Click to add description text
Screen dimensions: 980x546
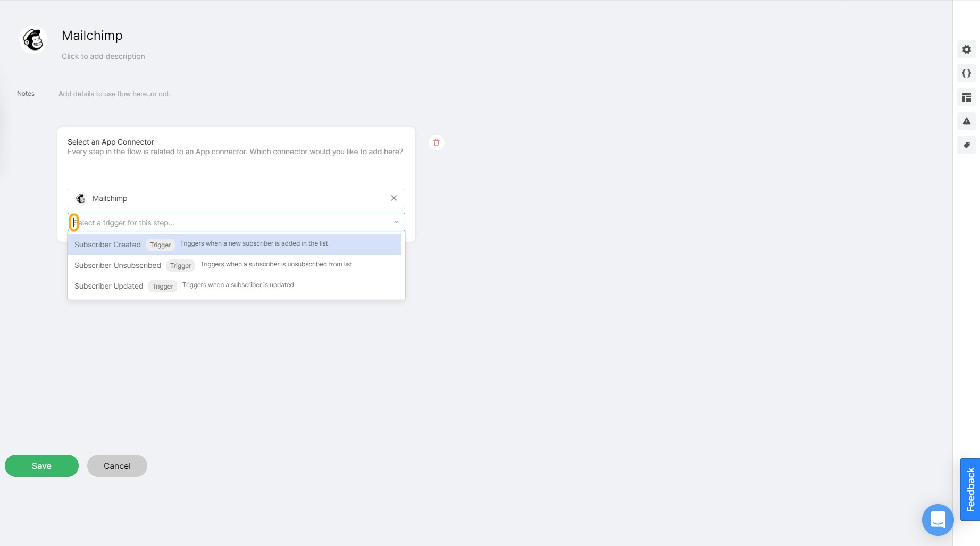coord(103,56)
